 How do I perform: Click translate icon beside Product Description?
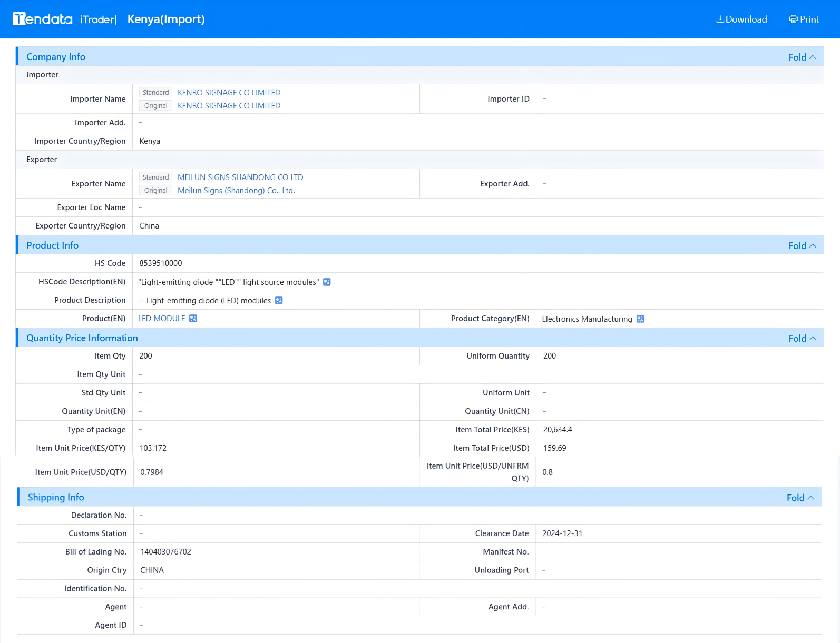pos(279,301)
